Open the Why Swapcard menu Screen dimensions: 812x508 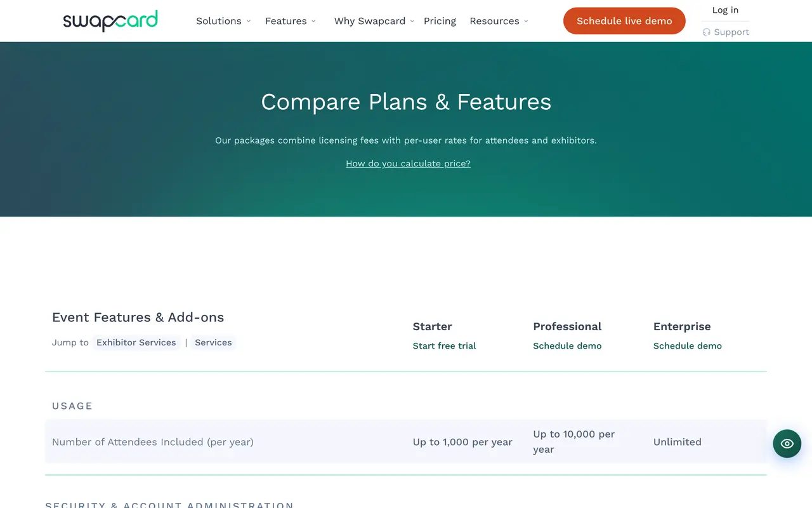pyautogui.click(x=370, y=21)
